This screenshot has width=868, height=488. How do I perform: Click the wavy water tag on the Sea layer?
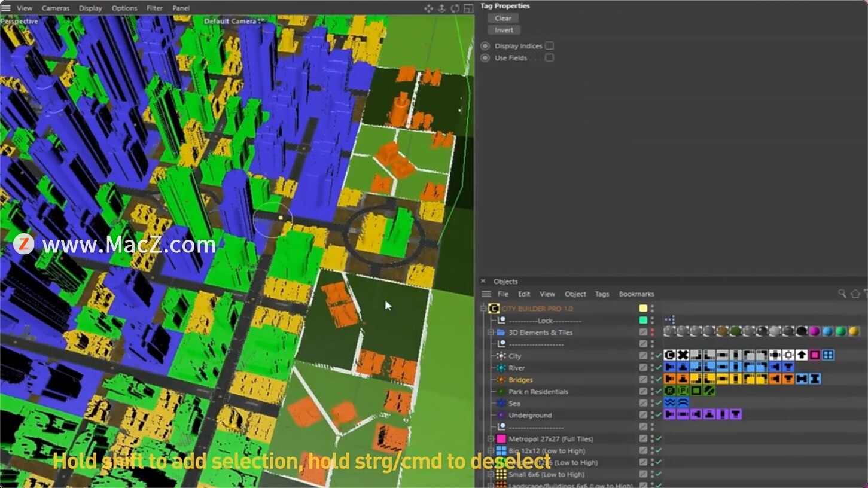coord(671,402)
